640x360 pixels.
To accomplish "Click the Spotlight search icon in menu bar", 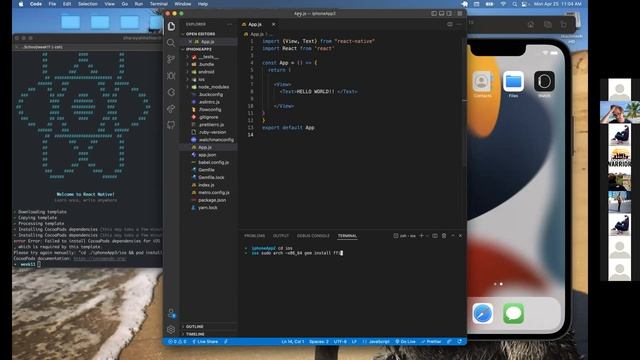I will coord(515,4).
